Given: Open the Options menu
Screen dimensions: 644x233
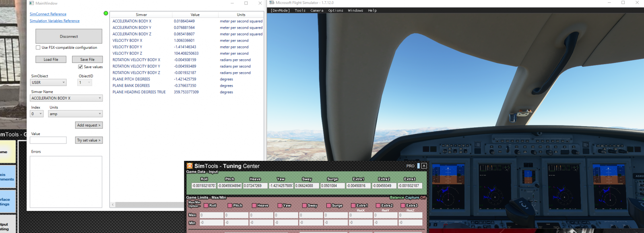Looking at the screenshot, I should [x=336, y=10].
